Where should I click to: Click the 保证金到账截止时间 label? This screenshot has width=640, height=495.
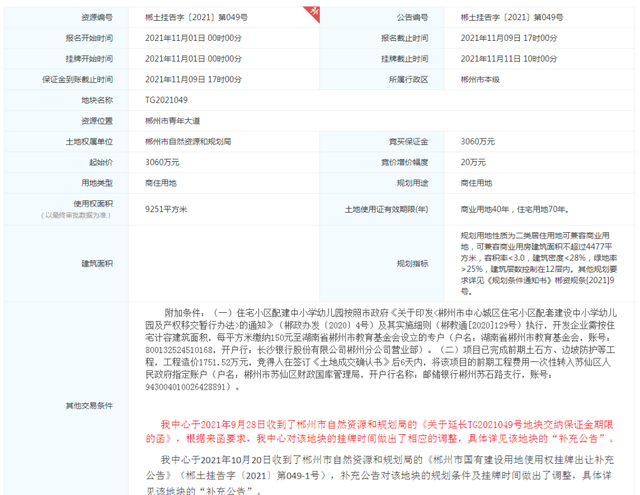coord(78,80)
